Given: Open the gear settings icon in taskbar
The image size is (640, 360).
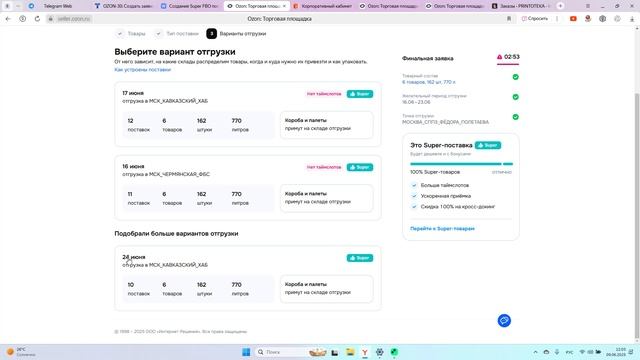Looking at the screenshot, I should (379, 352).
